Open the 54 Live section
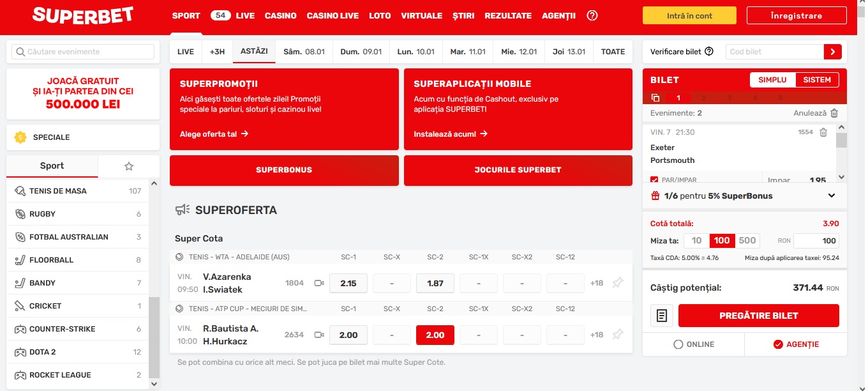This screenshot has height=391, width=868. [232, 15]
